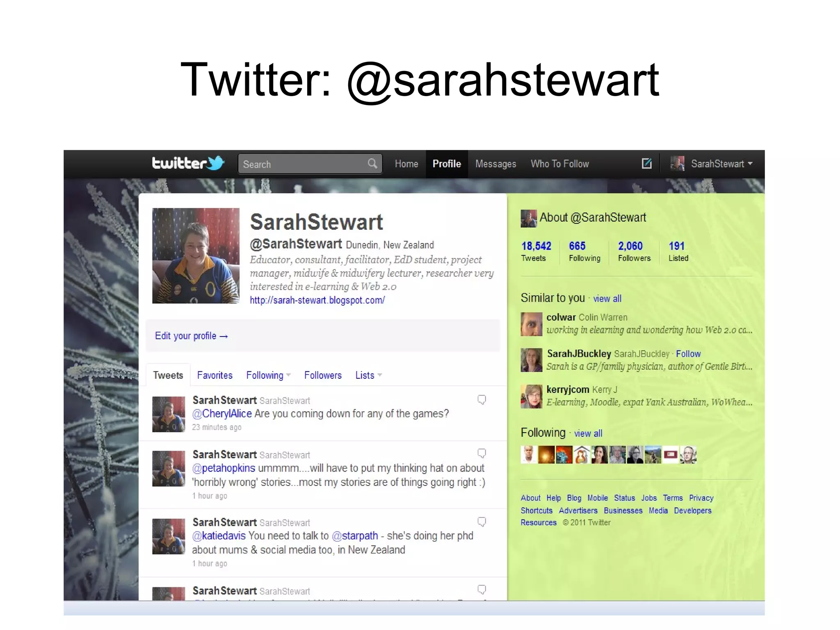Open colwar's profile picture
Screen dimensions: 840x630
[532, 324]
